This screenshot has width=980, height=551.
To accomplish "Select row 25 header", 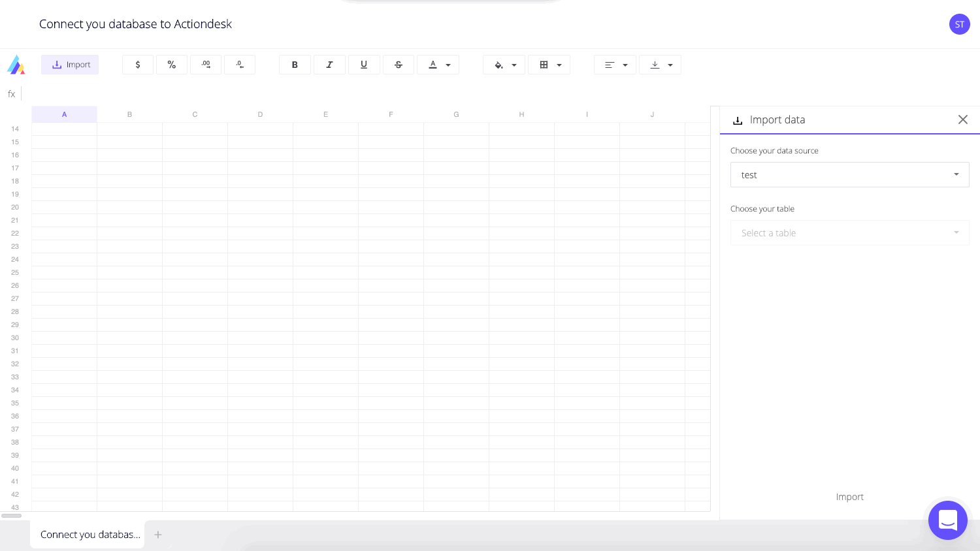I will pyautogui.click(x=15, y=272).
